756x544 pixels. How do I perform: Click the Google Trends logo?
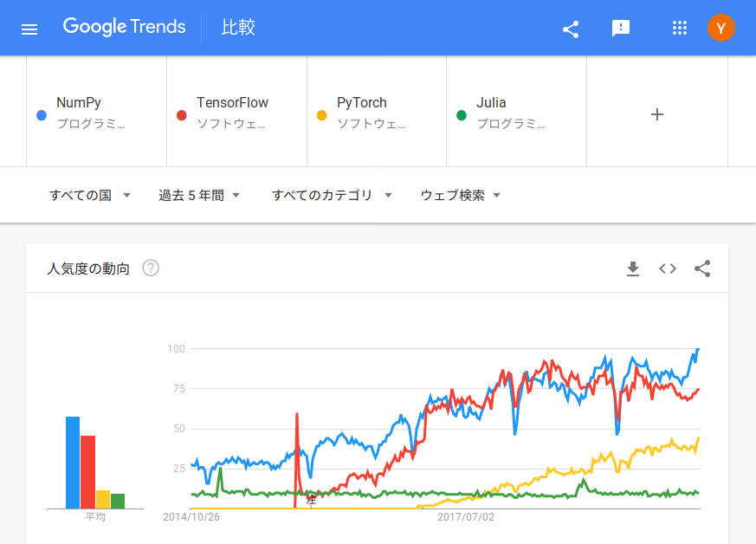tap(124, 27)
